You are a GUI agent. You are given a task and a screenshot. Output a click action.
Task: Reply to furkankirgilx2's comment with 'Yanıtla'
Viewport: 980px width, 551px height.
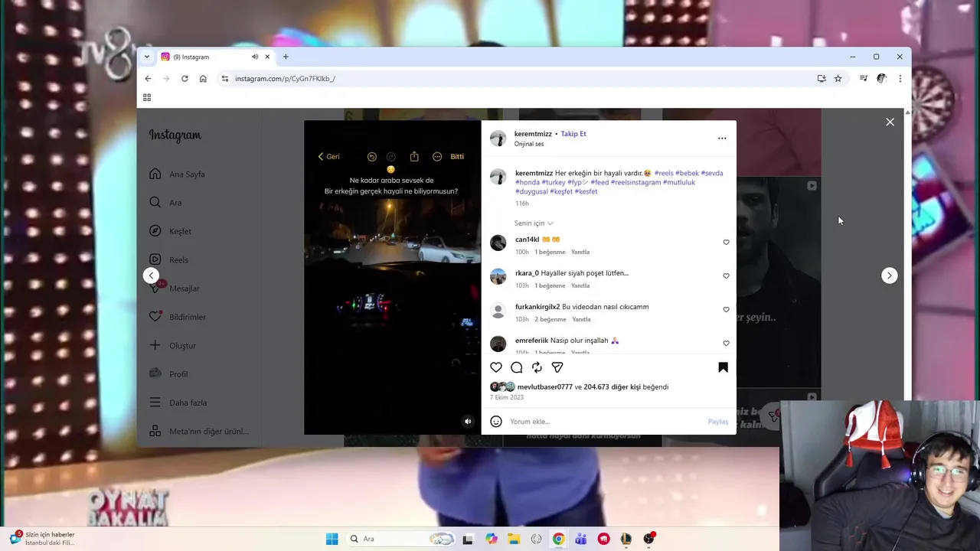point(582,319)
